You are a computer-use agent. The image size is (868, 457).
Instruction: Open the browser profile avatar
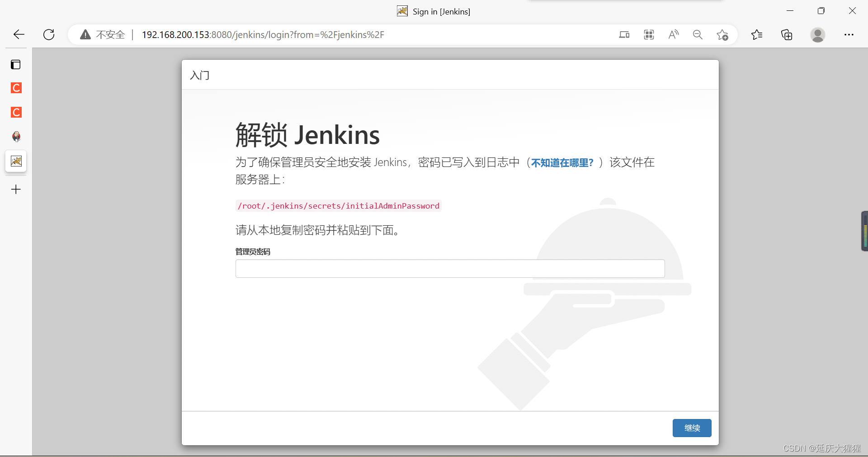[818, 35]
